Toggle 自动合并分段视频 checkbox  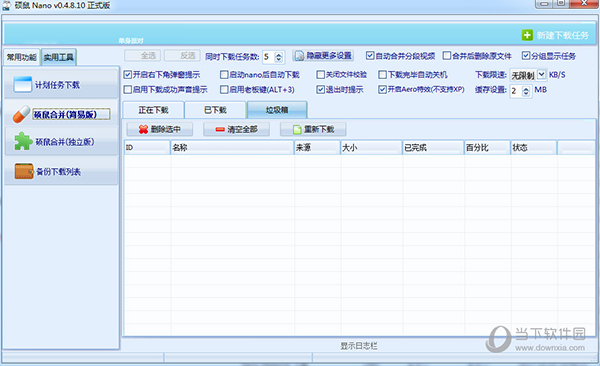click(x=370, y=56)
